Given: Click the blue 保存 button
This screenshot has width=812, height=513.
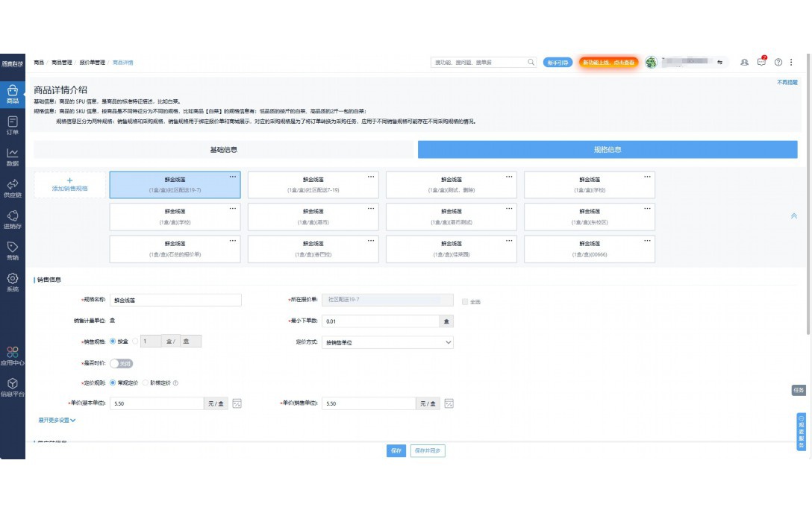Looking at the screenshot, I should click(x=396, y=451).
